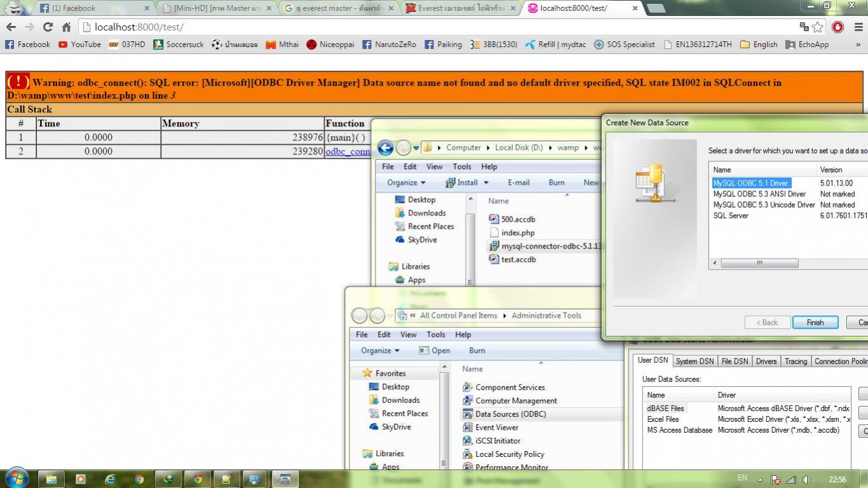The height and width of the screenshot is (488, 868).
Task: Open the English bookmarks folder
Action: 758,44
